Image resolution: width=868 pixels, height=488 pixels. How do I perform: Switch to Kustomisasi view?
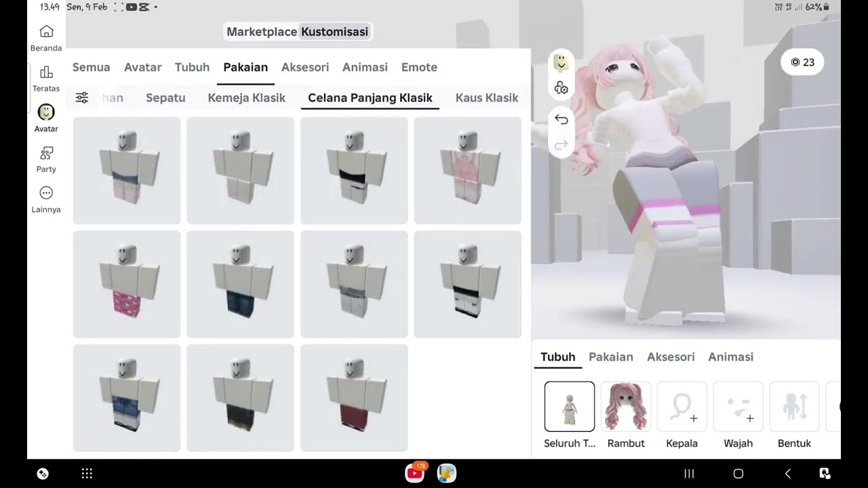pyautogui.click(x=334, y=32)
